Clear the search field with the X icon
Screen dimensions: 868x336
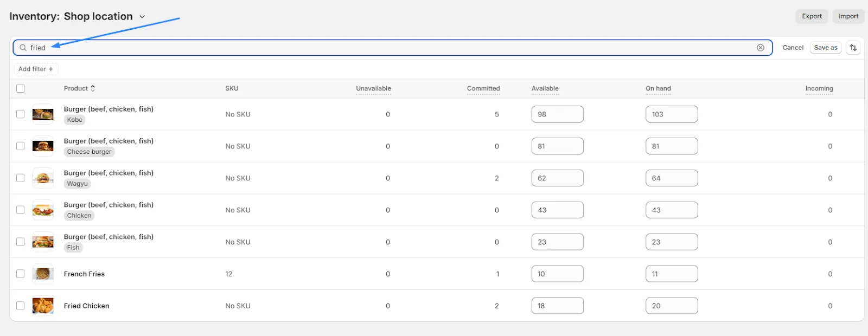coord(761,48)
